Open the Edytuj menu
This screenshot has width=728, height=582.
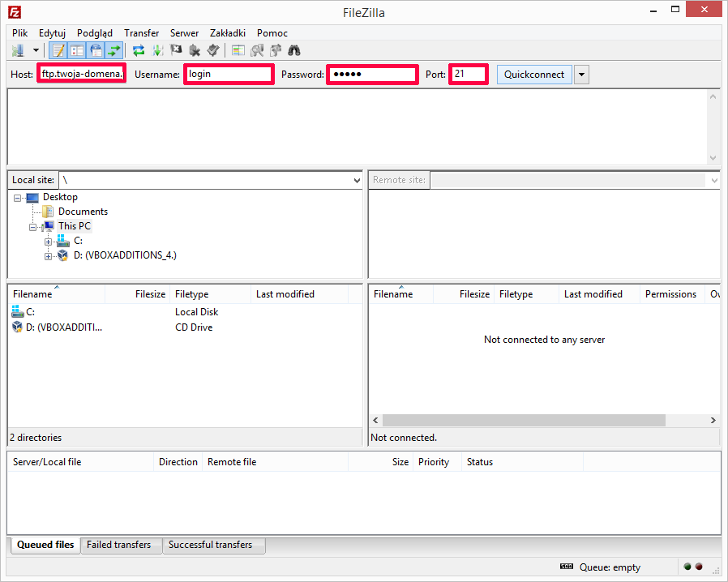tap(52, 33)
